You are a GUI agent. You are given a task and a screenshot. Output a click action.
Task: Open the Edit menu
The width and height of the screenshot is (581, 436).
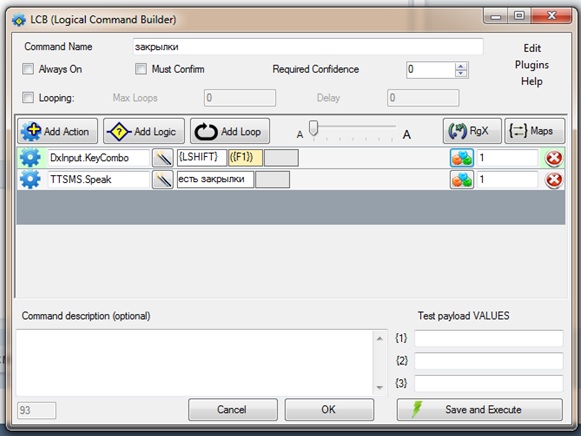coord(532,48)
